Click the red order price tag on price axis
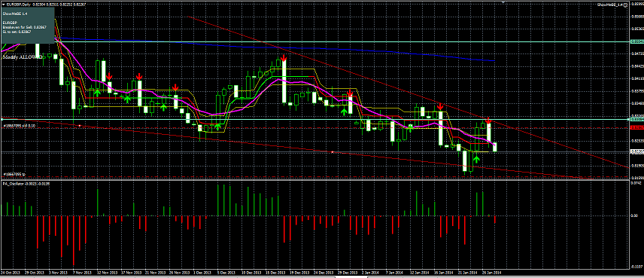 pyautogui.click(x=636, y=127)
